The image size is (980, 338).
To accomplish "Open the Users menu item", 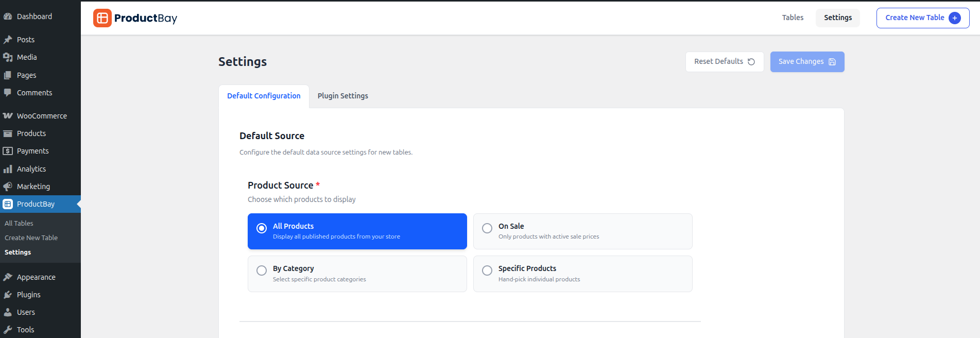I will tap(40, 312).
